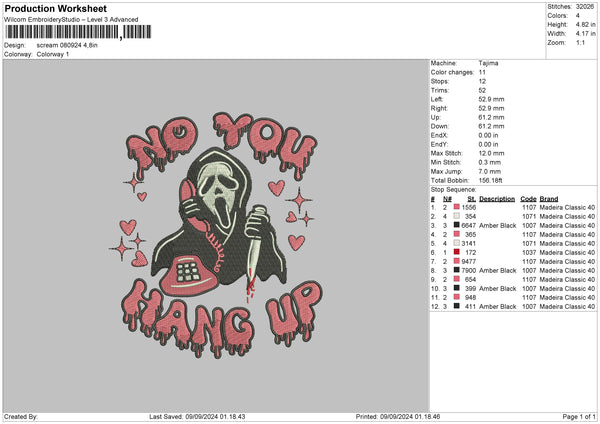Click the 'Brand' column header
Screen dimensions: 600x424
point(549,199)
